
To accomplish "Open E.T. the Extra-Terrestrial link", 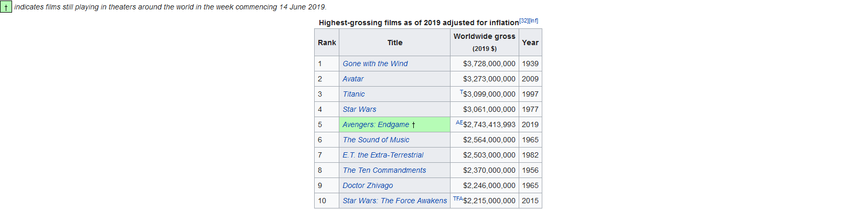I will 383,155.
